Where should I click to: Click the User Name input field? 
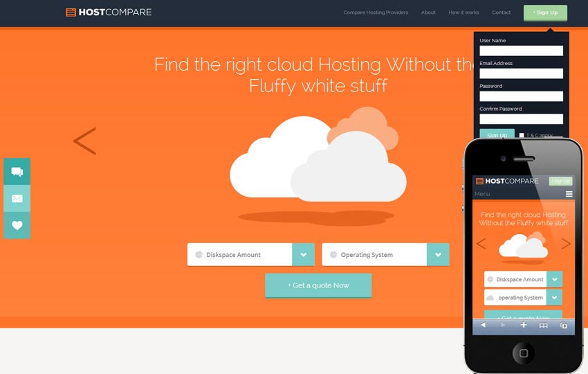[521, 51]
